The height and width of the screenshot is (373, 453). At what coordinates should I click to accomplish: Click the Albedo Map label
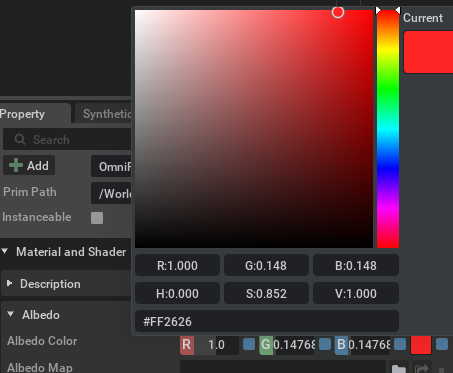(x=40, y=367)
